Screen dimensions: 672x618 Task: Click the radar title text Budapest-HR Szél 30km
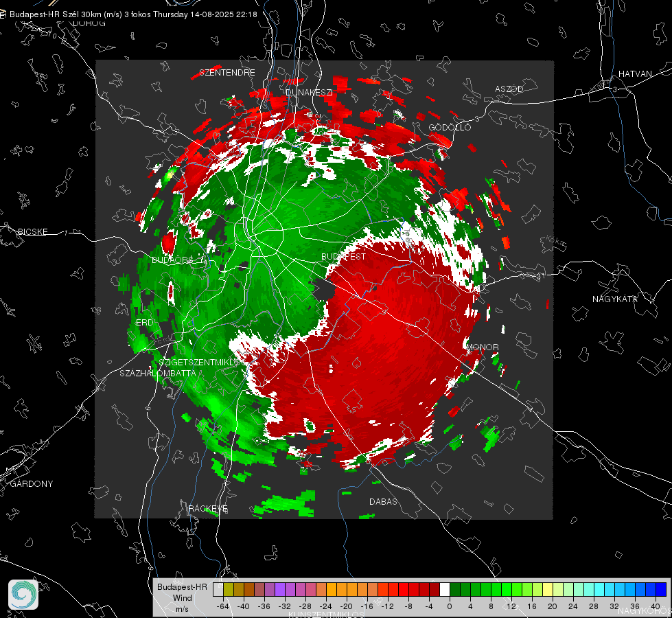pyautogui.click(x=55, y=14)
